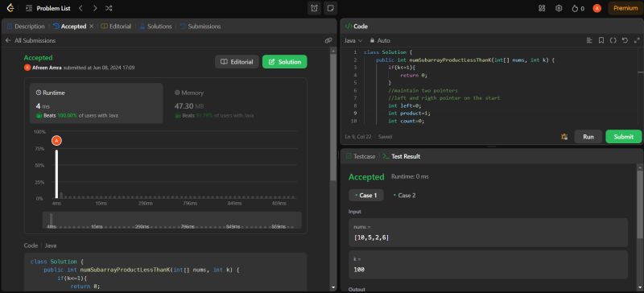The height and width of the screenshot is (293, 644).
Task: Go back to All Submissions
Action: click(30, 40)
